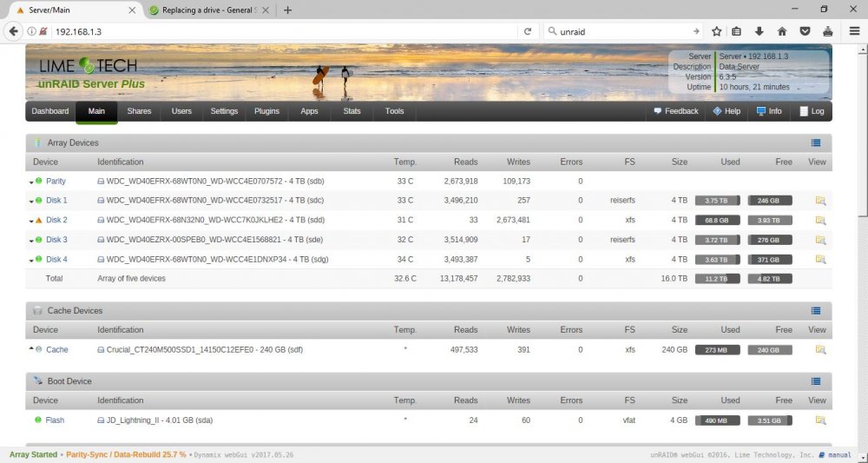
Task: Click the Boot Device section toggle view icon
Action: click(x=815, y=381)
